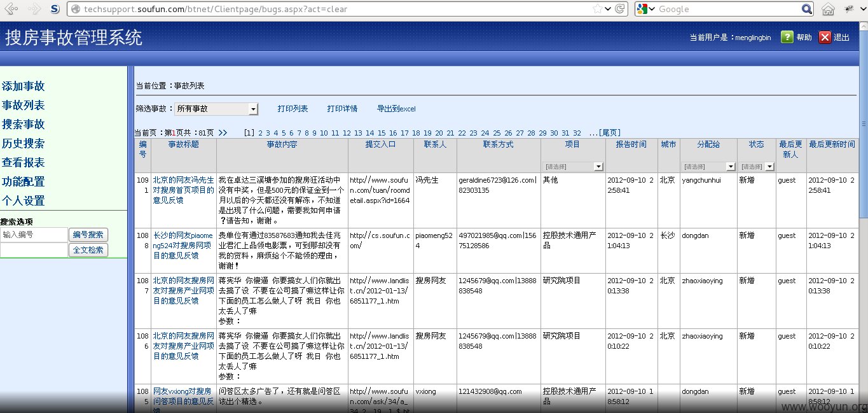Click the S site-identity icon by the address bar
The width and height of the screenshot is (868, 413).
(55, 9)
